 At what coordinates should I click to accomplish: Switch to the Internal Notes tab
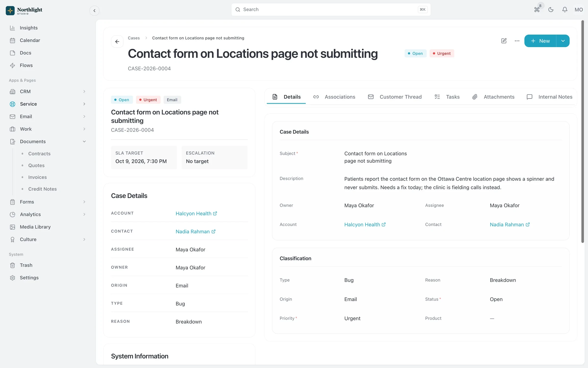tap(550, 97)
